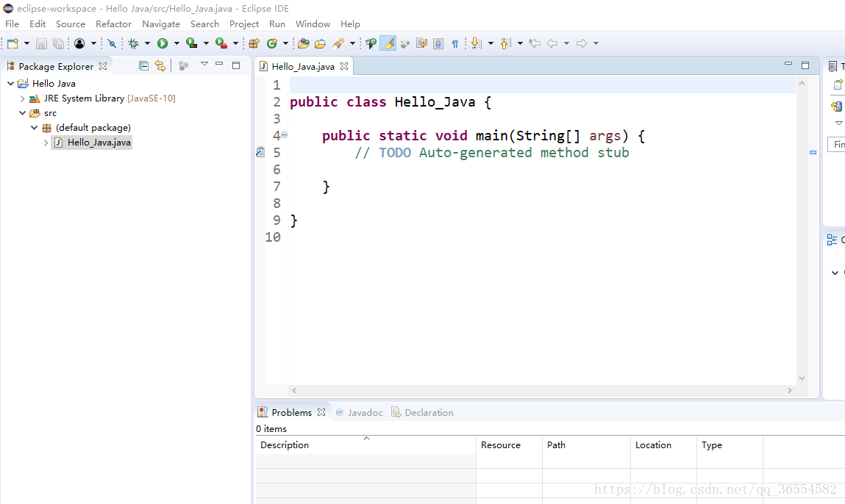Toggle Mark Occurrences highlighter
Viewport: 845px width, 504px height.
point(388,43)
